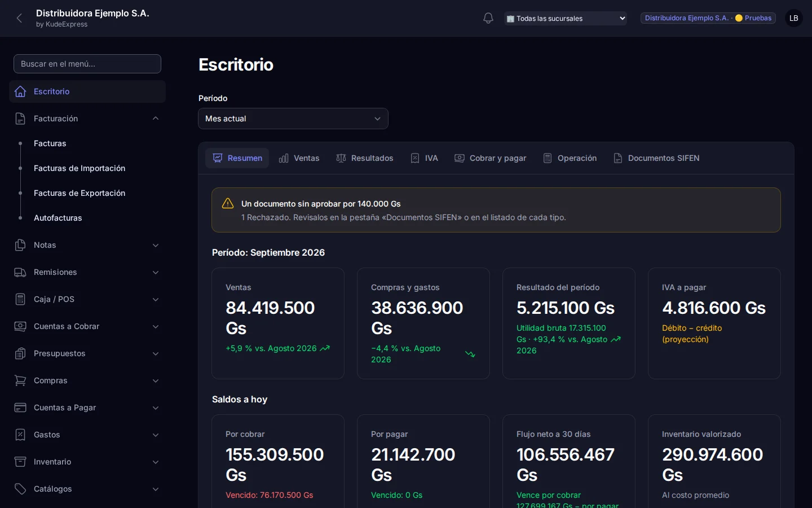Click the Remisiones truck icon
812x508 pixels.
pos(20,272)
